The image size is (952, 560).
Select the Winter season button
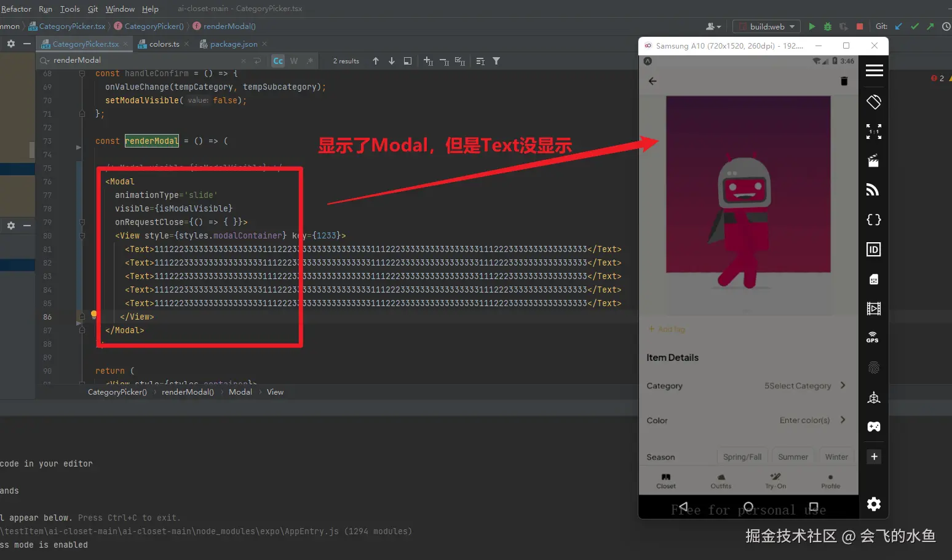836,456
